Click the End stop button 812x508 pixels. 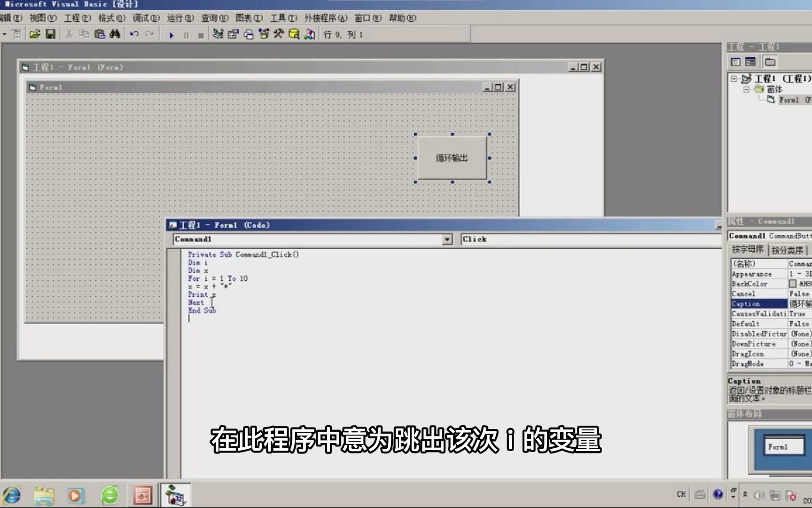pyautogui.click(x=201, y=35)
